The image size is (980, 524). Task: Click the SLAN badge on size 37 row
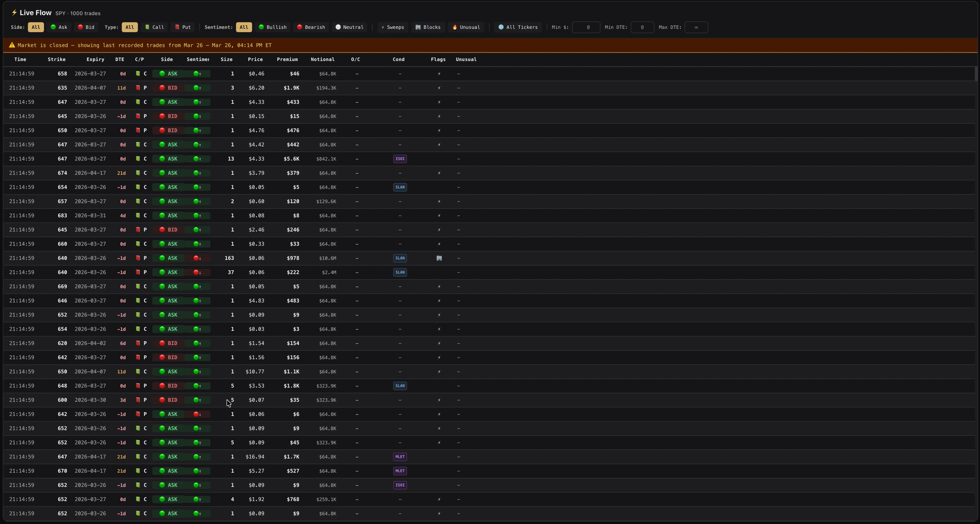pos(400,273)
